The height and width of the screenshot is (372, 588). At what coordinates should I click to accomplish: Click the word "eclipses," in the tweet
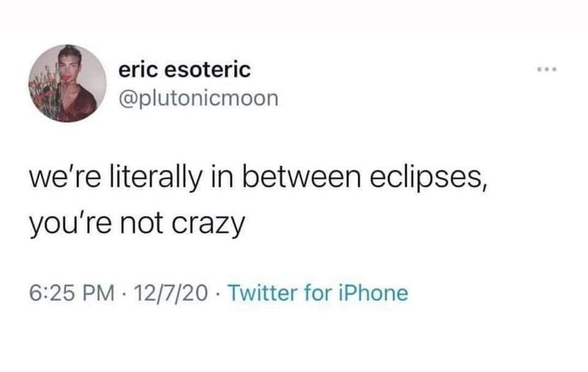coord(429,178)
